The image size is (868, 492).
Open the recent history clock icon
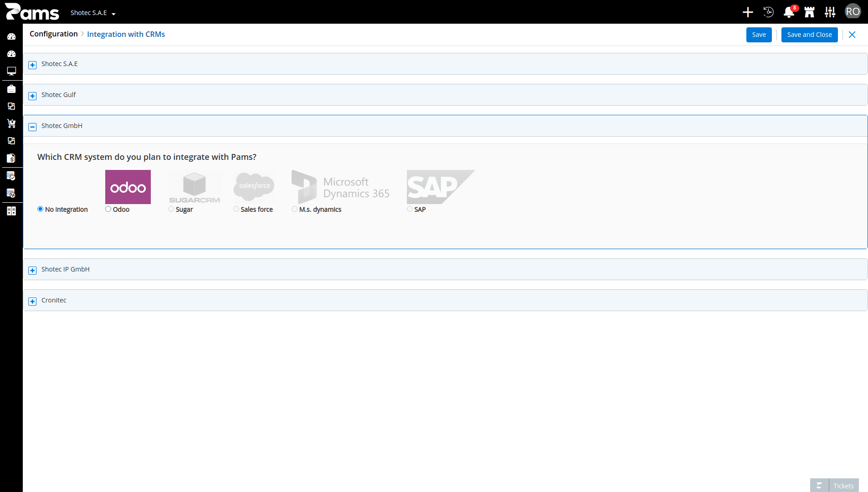click(x=769, y=12)
